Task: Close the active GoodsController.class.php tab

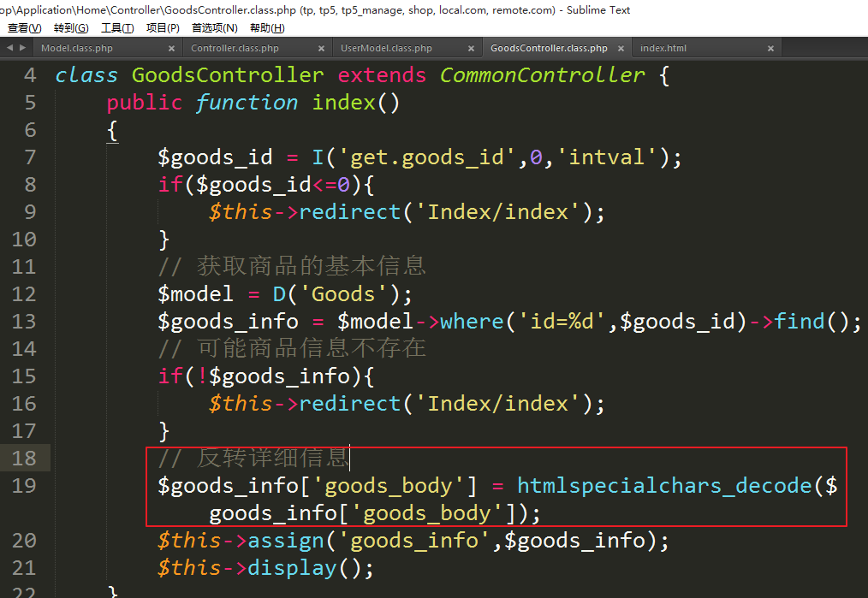Action: [621, 49]
